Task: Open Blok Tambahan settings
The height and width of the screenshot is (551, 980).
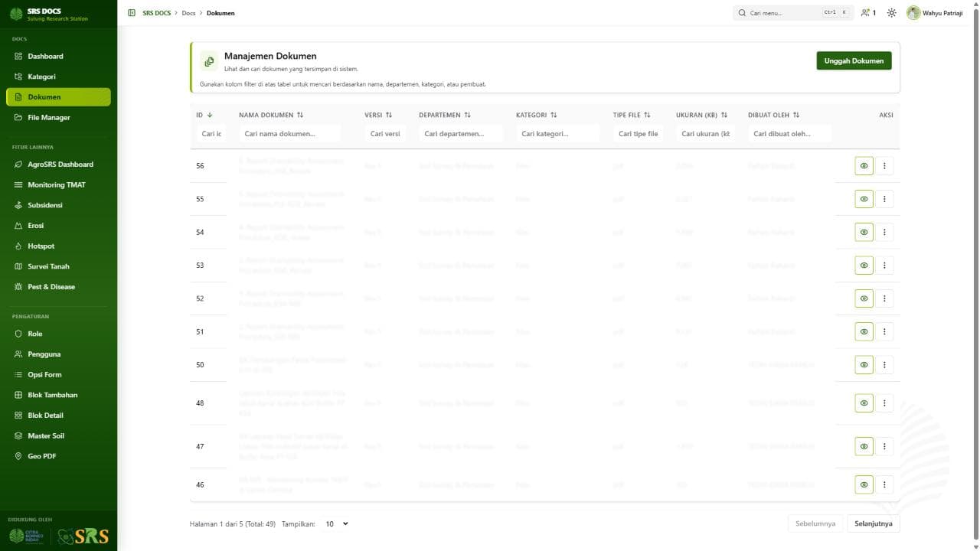Action: coord(58,395)
